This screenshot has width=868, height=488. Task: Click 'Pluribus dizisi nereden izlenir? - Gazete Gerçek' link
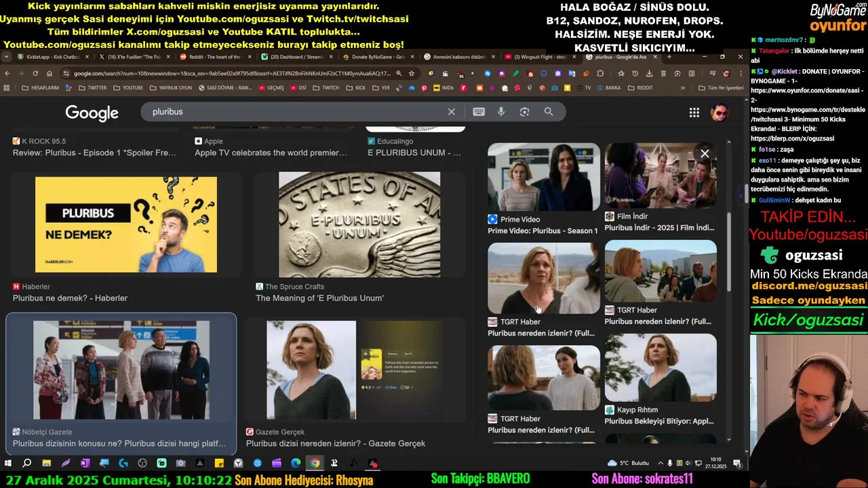click(x=336, y=444)
